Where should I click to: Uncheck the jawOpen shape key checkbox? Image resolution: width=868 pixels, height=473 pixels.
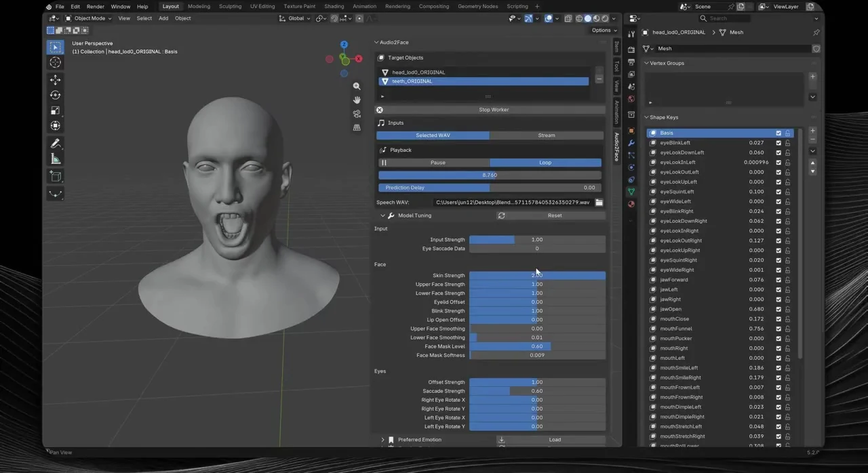778,309
